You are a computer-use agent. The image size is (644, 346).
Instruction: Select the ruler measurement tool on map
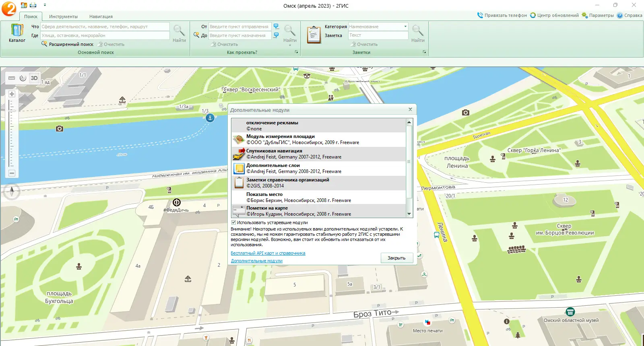(x=12, y=78)
